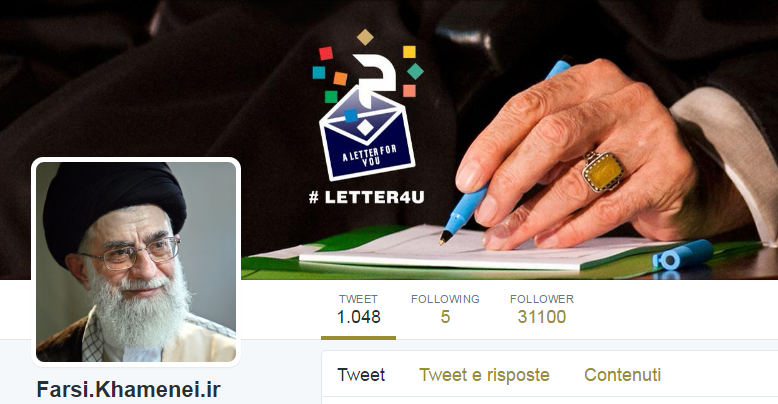Open the Farsi.Khamenei.ir profile name

[129, 390]
